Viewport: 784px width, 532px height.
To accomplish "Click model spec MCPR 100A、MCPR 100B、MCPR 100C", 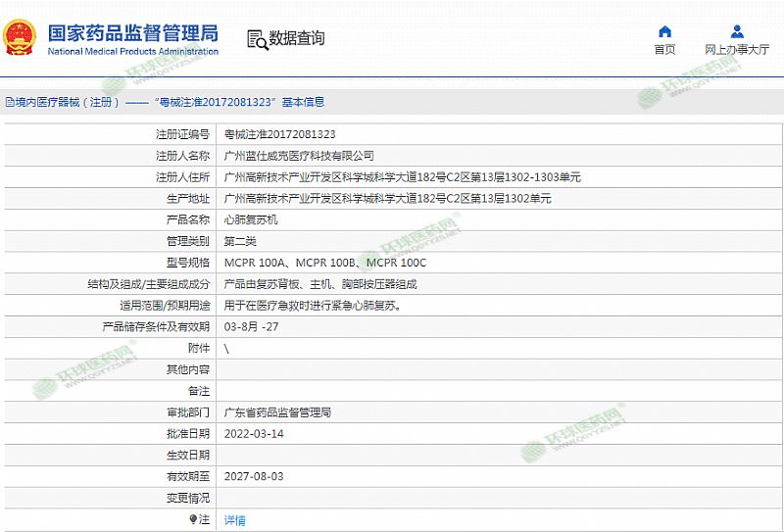I will click(x=325, y=263).
